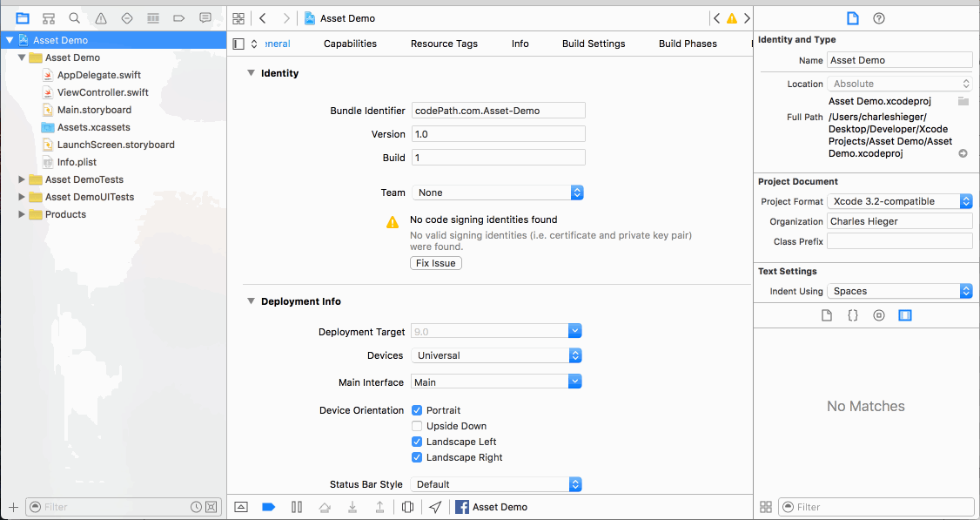980x520 pixels.
Task: Go back in editor history
Action: click(x=263, y=18)
